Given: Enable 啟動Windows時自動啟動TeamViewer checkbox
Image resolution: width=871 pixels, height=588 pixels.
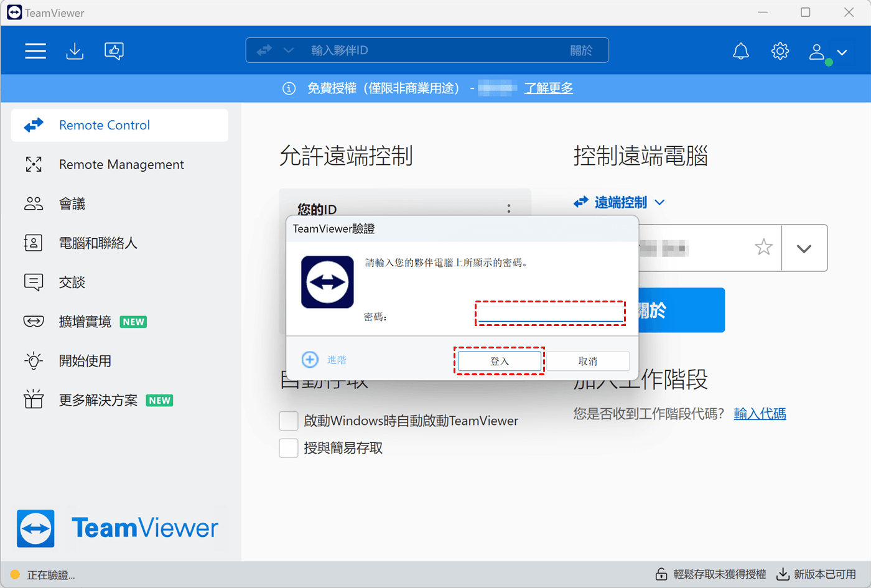Looking at the screenshot, I should (x=289, y=421).
